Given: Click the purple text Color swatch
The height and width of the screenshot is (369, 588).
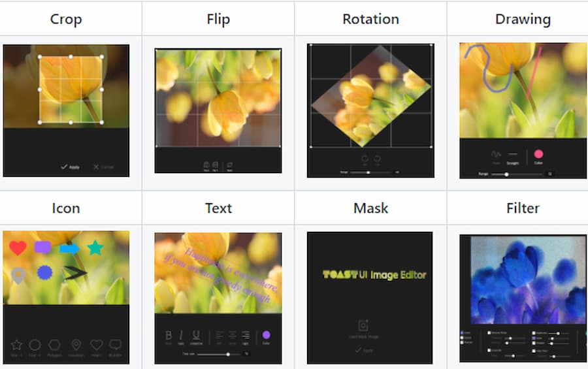Looking at the screenshot, I should tap(266, 335).
